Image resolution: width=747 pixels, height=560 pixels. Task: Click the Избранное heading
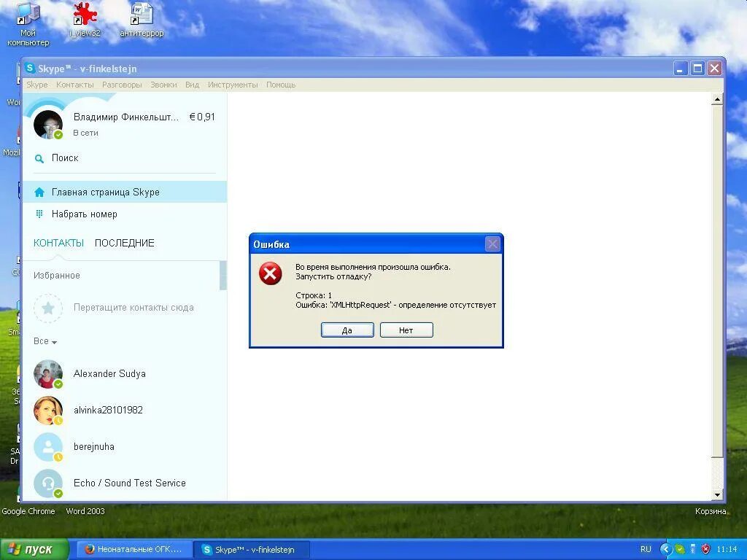(x=57, y=275)
